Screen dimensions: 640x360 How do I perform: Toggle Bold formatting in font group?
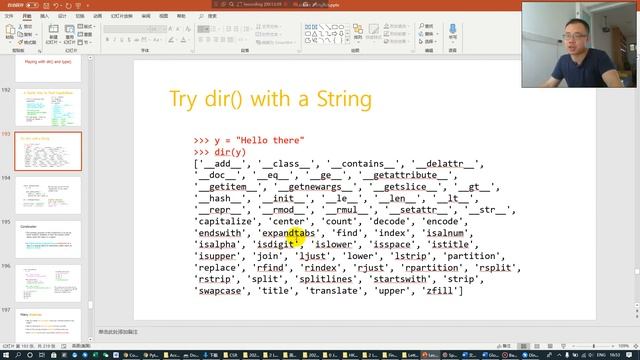click(107, 40)
